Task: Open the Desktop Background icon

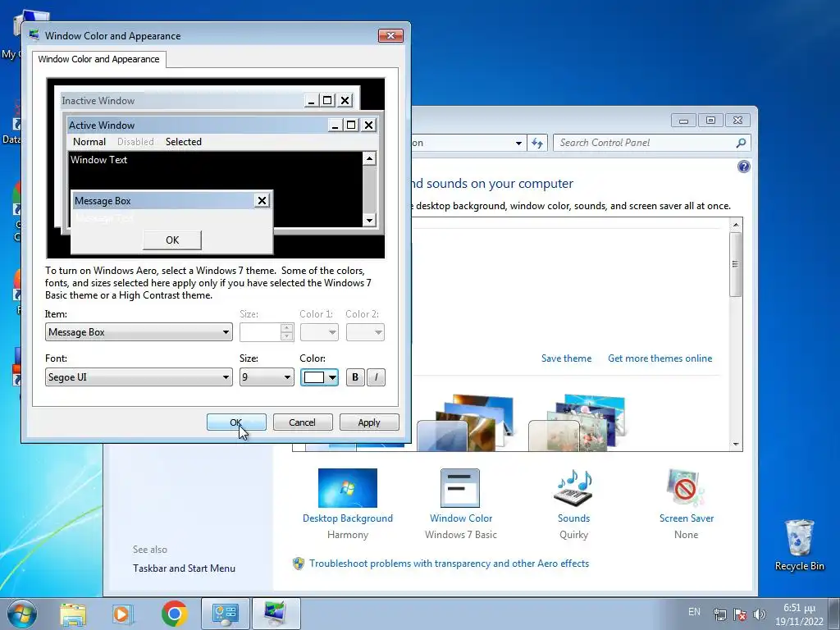Action: 348,488
